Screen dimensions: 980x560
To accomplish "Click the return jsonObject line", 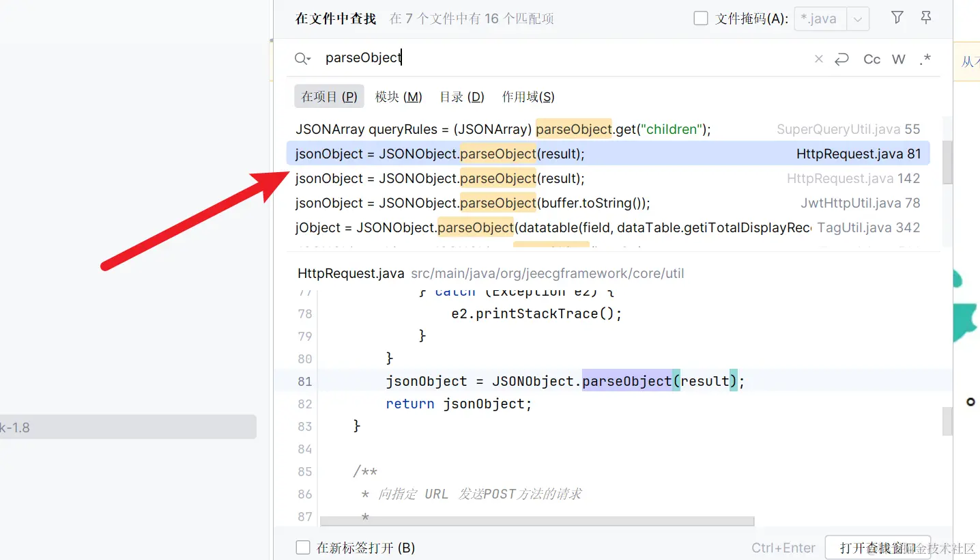I will click(459, 404).
